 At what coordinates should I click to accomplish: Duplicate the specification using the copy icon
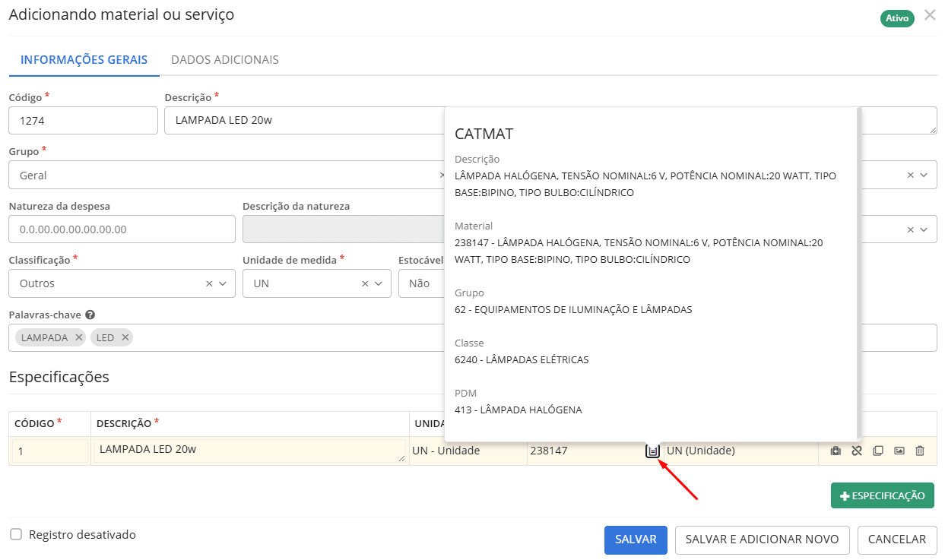pyautogui.click(x=878, y=451)
